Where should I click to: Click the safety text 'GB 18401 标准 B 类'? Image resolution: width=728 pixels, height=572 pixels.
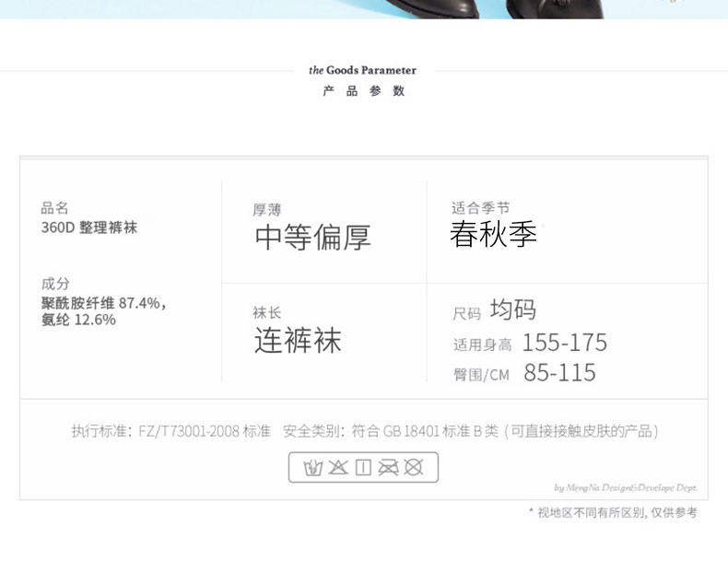point(440,431)
